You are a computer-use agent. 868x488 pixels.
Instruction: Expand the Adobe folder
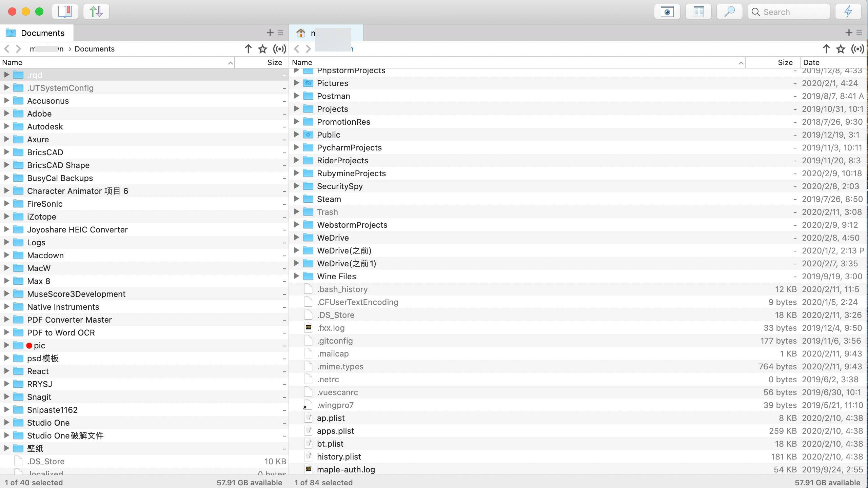pos(6,114)
